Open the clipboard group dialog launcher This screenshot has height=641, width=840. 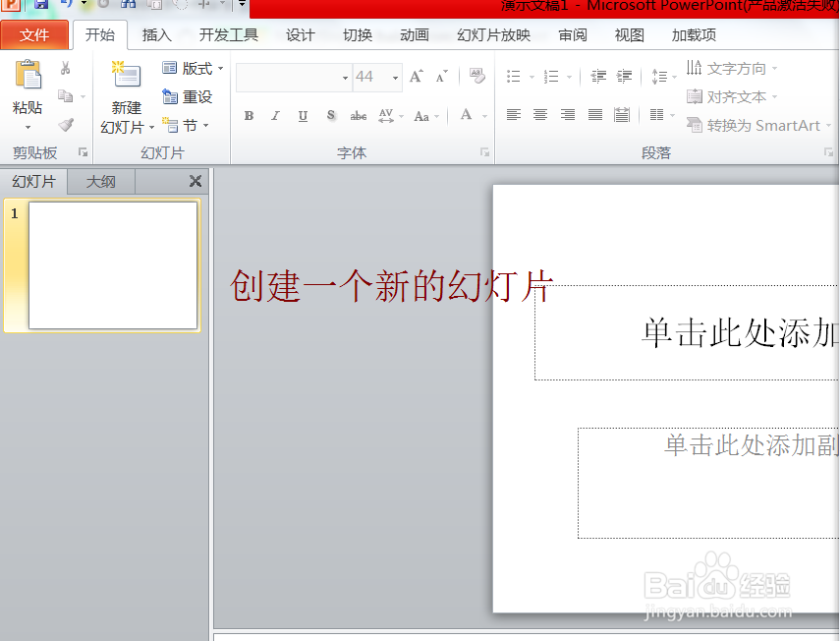[x=84, y=152]
